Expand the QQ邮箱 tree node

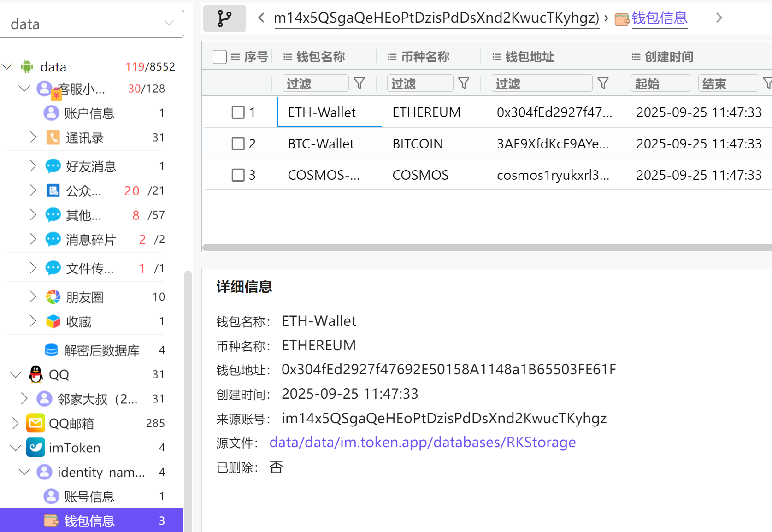[x=15, y=423]
